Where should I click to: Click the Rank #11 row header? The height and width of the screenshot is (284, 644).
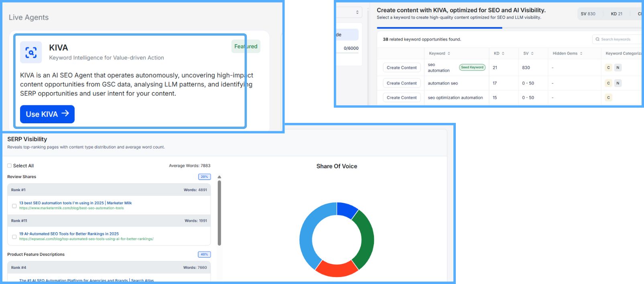109,221
